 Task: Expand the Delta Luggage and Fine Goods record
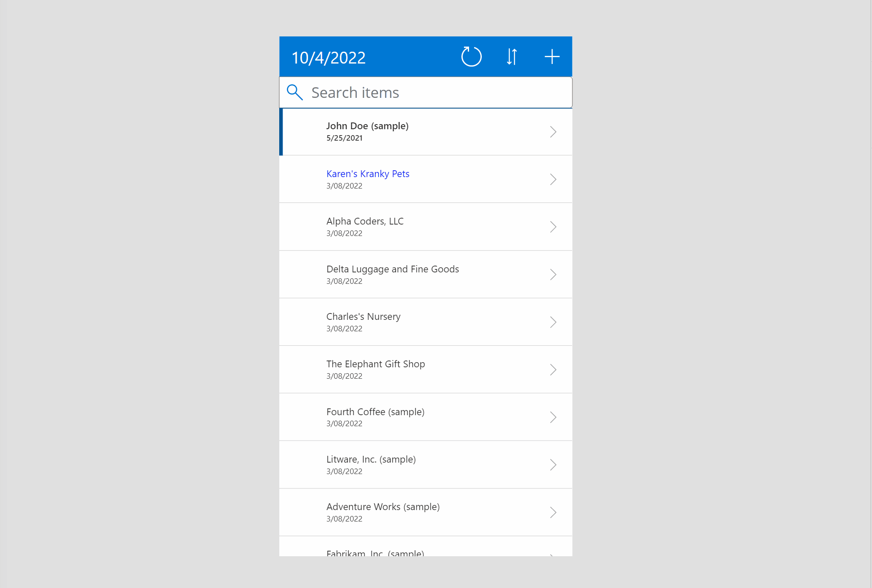553,275
